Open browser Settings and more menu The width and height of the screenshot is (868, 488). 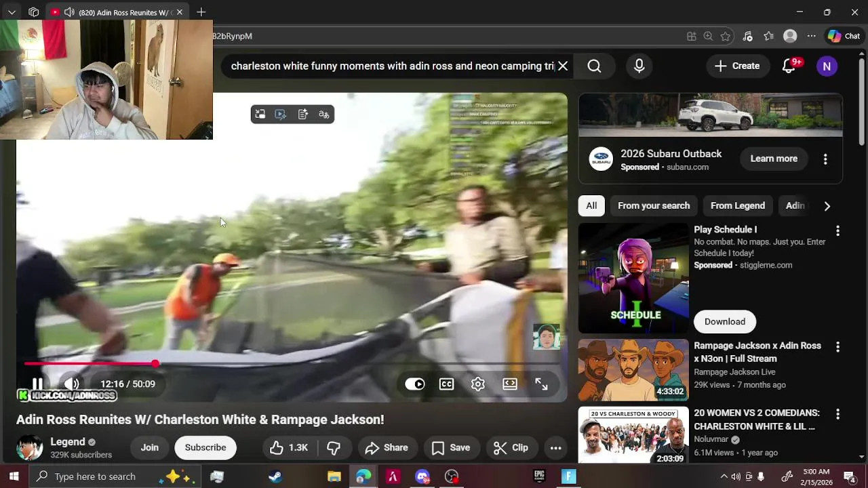812,36
